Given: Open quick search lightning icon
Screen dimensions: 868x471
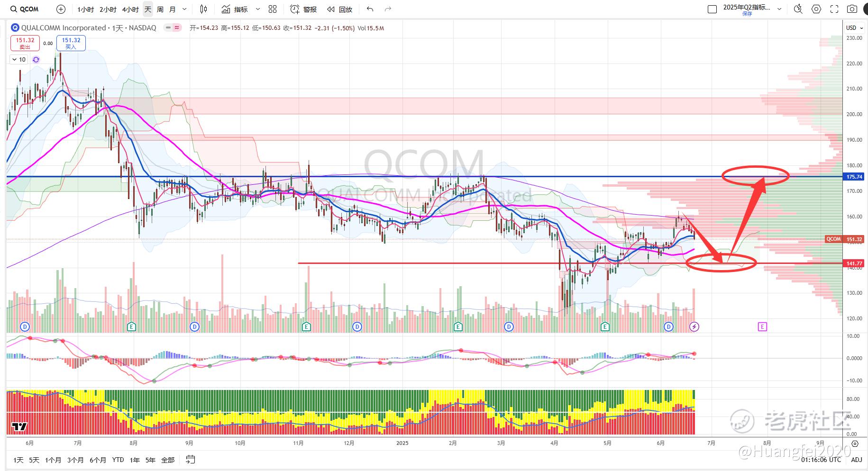Looking at the screenshot, I should click(x=798, y=9).
